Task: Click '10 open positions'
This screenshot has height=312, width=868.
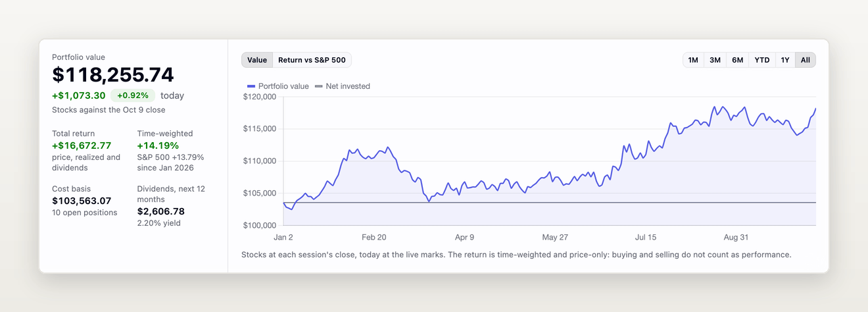Action: 85,213
